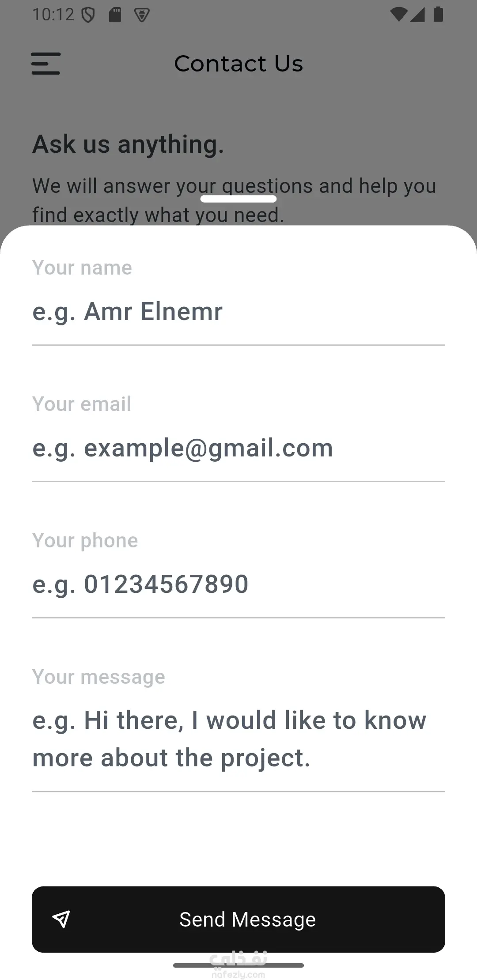Tap the "Your phone" field label
Viewport: 477px width, 980px height.
[85, 540]
